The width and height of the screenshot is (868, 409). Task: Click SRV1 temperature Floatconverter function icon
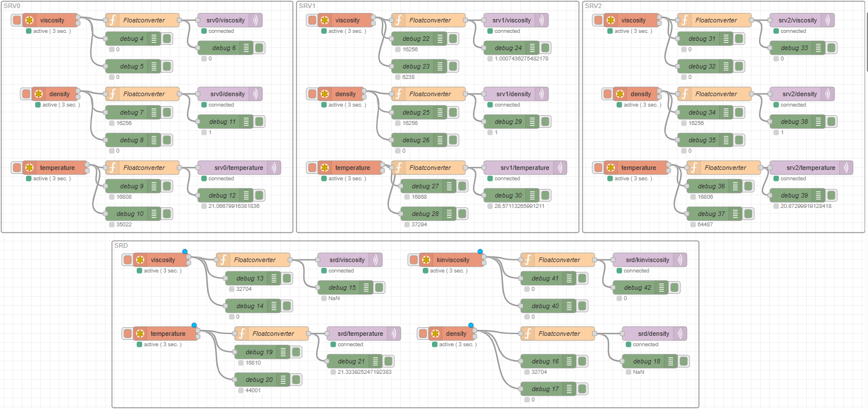[x=400, y=168]
